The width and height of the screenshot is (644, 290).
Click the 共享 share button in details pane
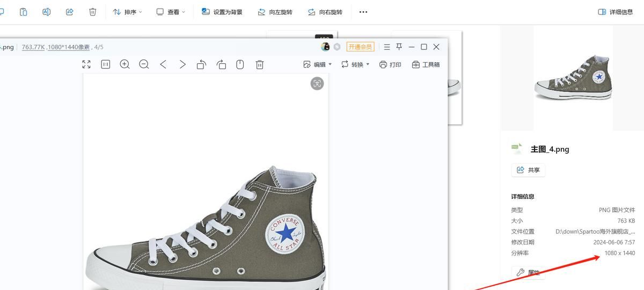pos(528,170)
